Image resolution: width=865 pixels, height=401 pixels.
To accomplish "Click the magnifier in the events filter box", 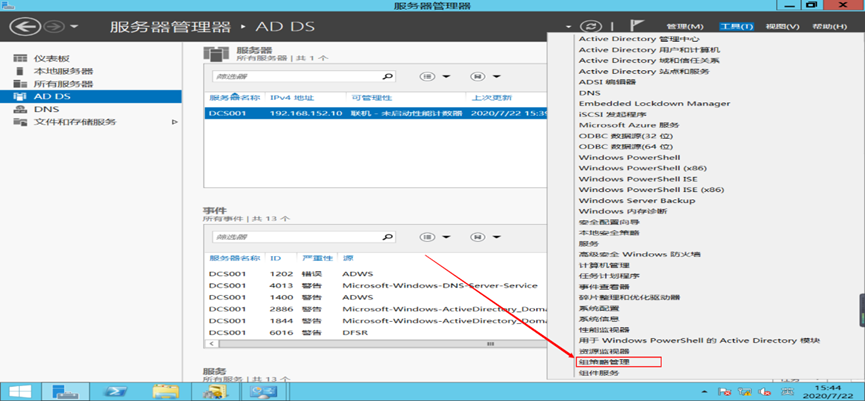I will (388, 237).
